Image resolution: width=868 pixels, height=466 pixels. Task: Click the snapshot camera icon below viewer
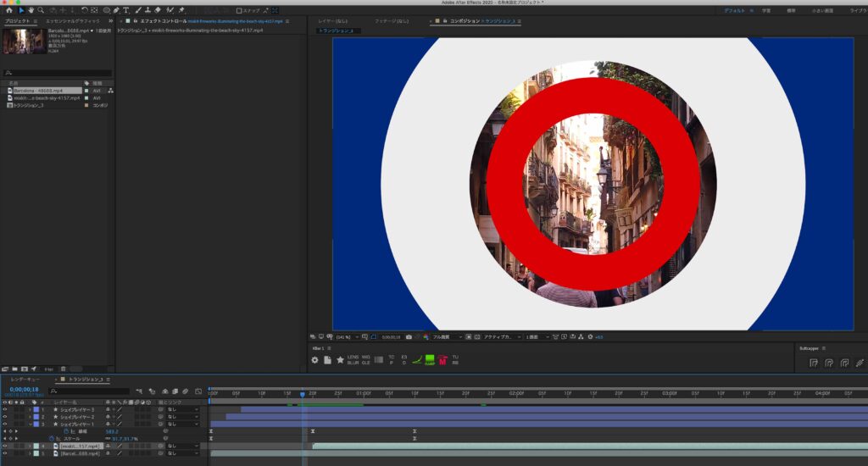[x=409, y=337]
